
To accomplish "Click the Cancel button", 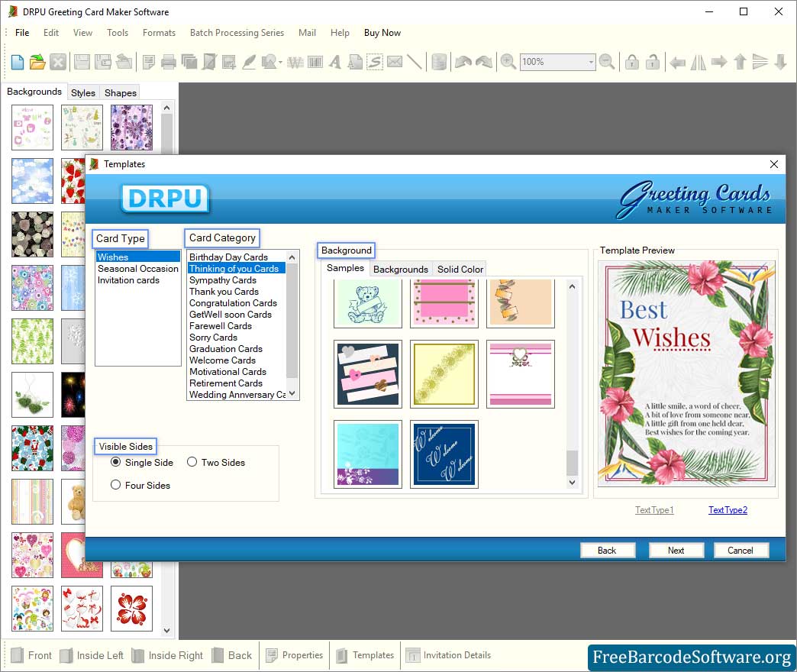I will tap(741, 550).
